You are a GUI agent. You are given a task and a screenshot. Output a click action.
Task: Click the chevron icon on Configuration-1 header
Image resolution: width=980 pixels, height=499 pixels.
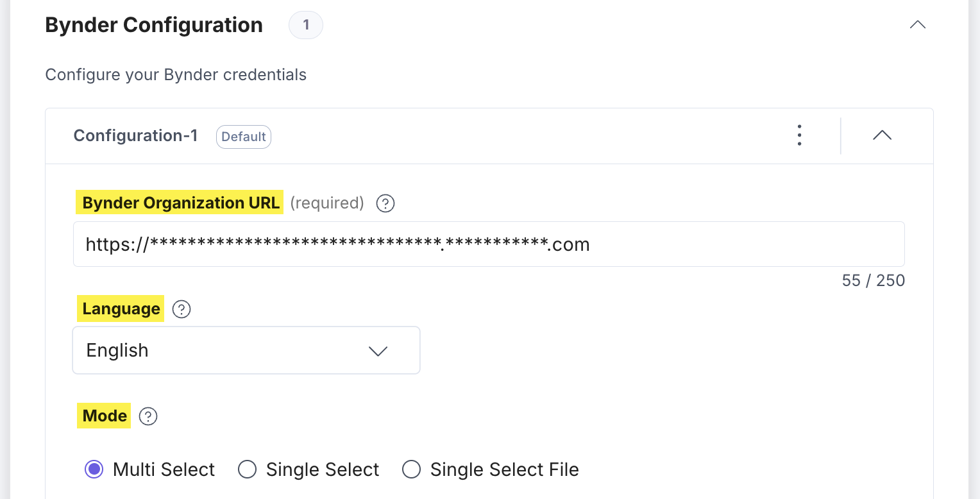click(x=882, y=135)
